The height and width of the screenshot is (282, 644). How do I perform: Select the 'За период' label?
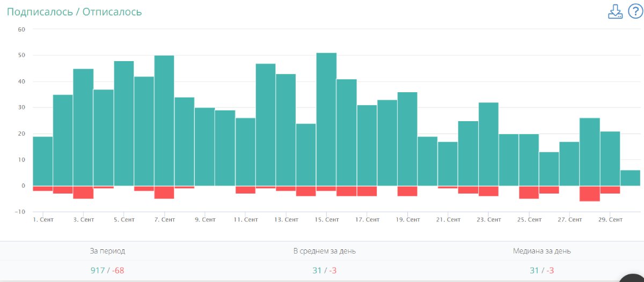pyautogui.click(x=107, y=251)
